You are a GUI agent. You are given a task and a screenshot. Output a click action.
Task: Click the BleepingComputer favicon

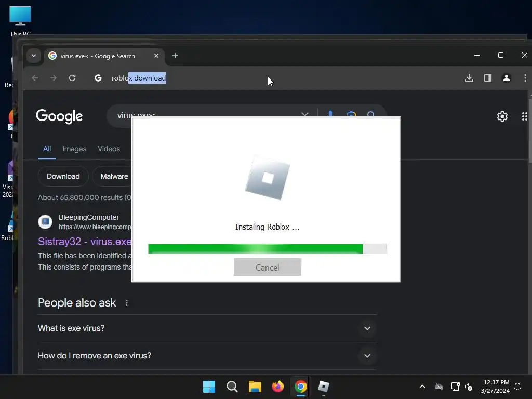click(45, 222)
